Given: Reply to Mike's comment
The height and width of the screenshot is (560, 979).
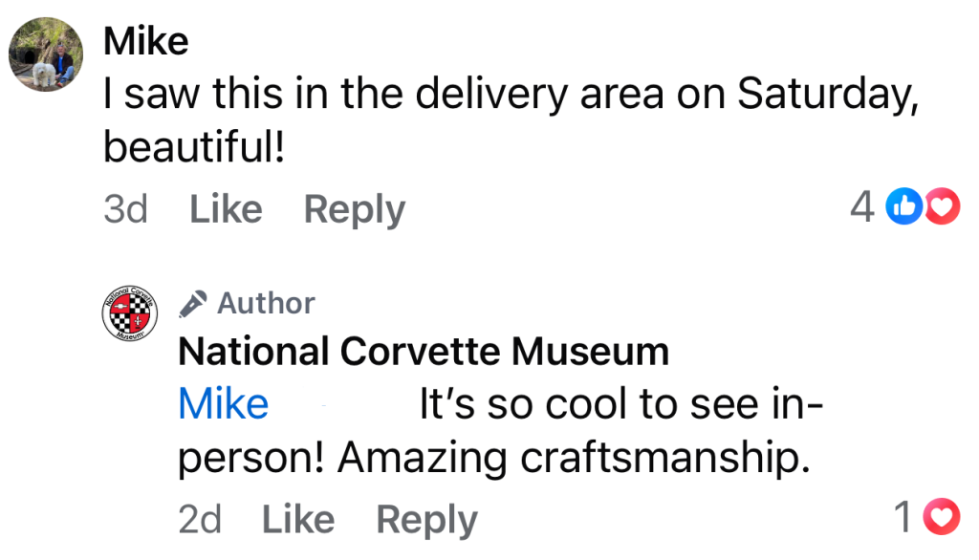Looking at the screenshot, I should click(355, 209).
